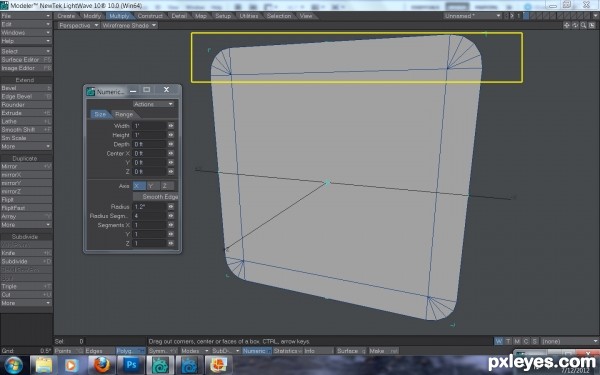This screenshot has width=600, height=375.
Task: Switch to first LightWave taskbar icon
Action: pos(160,365)
